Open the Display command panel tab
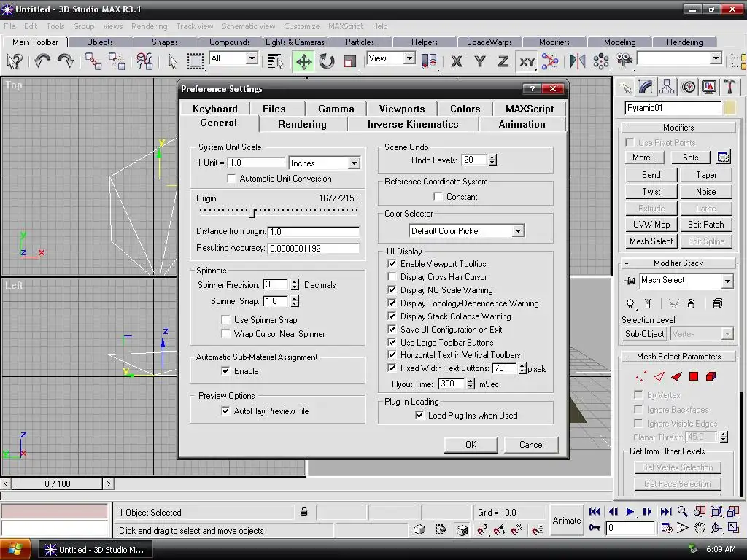The height and width of the screenshot is (560, 747). [709, 87]
